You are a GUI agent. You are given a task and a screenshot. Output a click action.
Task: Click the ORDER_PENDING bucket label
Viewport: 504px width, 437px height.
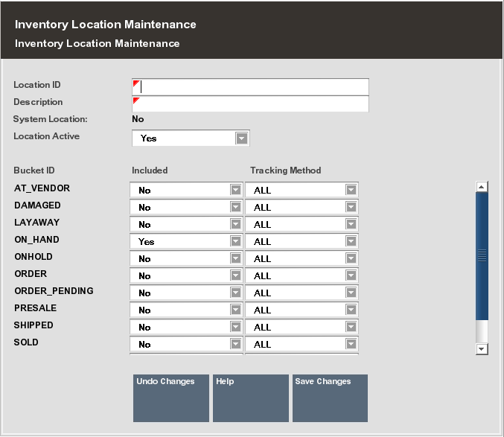coord(54,291)
